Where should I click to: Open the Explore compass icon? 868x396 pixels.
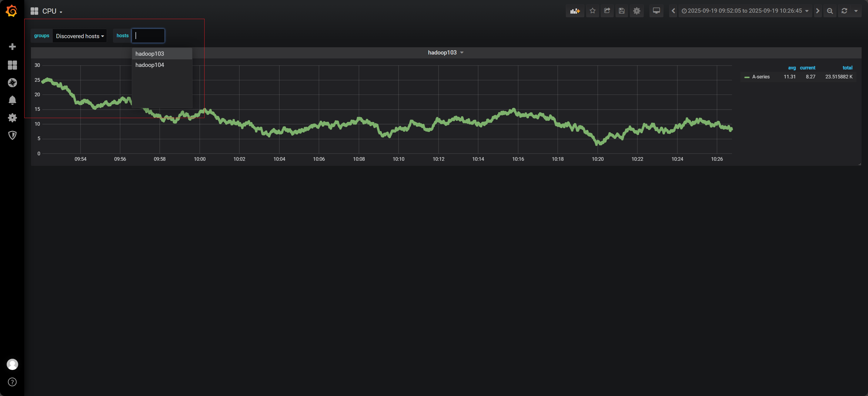tap(12, 82)
